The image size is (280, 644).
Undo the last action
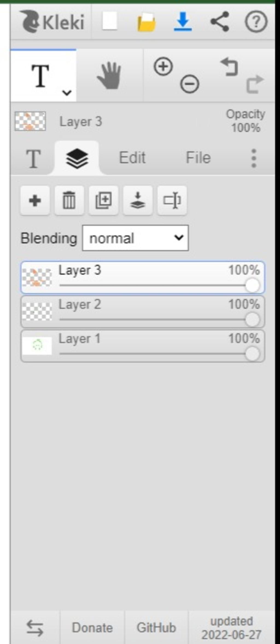229,67
